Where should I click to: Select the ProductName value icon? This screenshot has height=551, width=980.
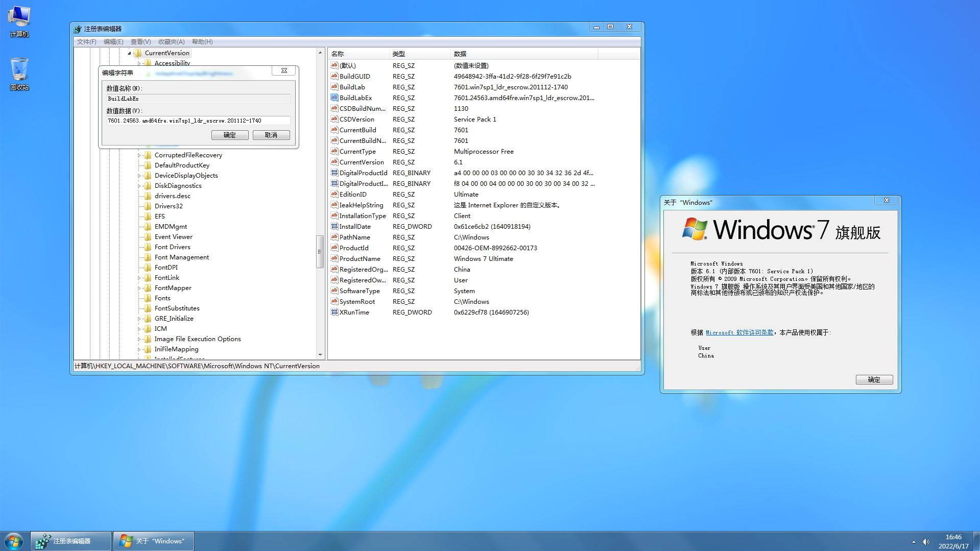(334, 258)
